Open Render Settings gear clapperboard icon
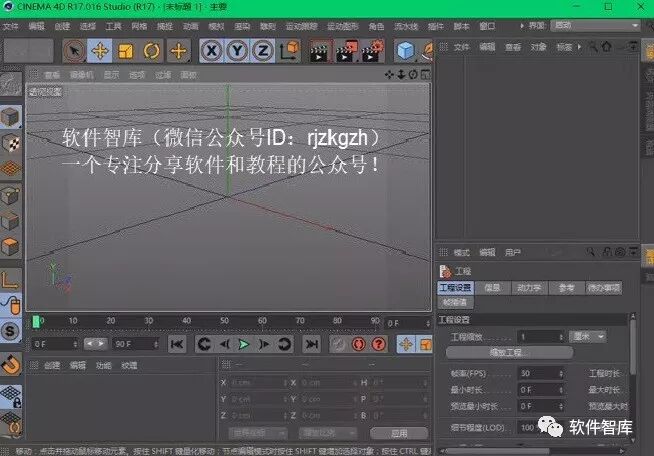 point(373,51)
